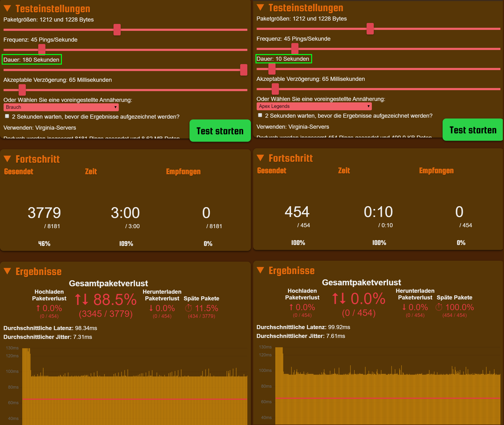Screen dimensions: 504x425
Task: Click right Test starten button
Action: (473, 130)
